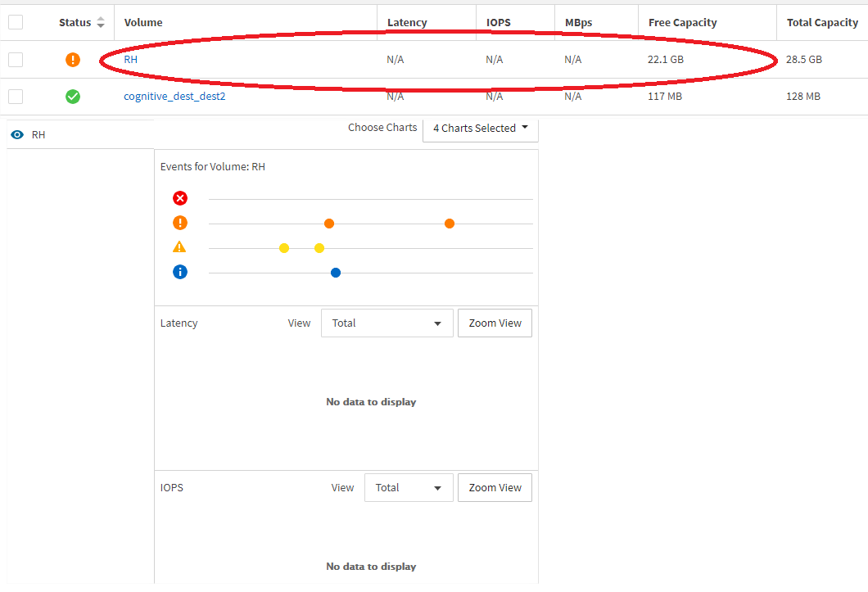Viewport: 868px width, 592px height.
Task: Check the checkbox for the RH volume row
Action: click(x=16, y=59)
